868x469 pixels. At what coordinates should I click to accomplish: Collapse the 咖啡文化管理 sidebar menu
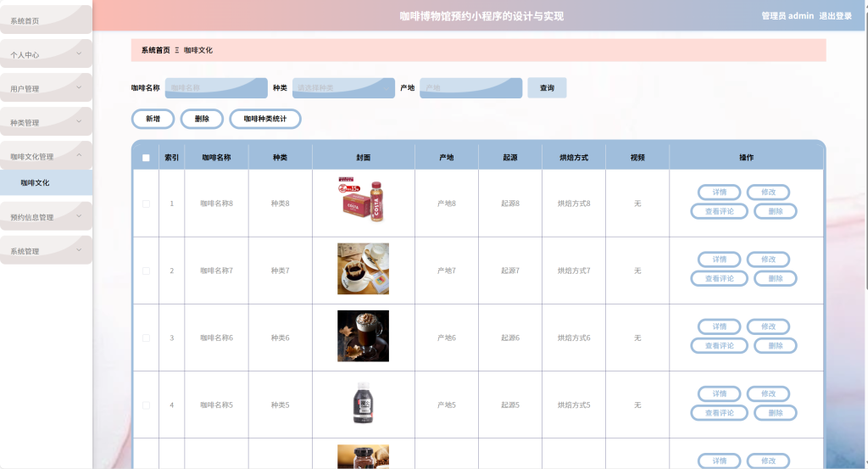pyautogui.click(x=46, y=155)
